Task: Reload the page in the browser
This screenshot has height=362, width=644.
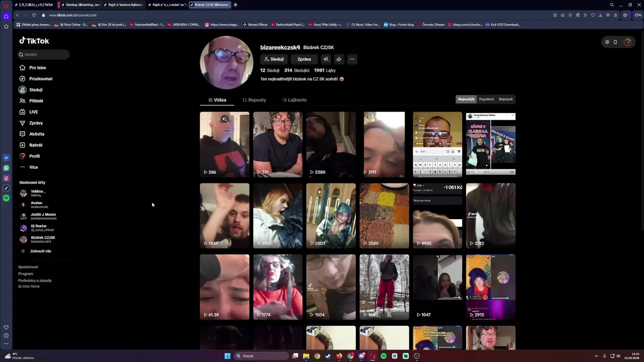Action: [34, 15]
